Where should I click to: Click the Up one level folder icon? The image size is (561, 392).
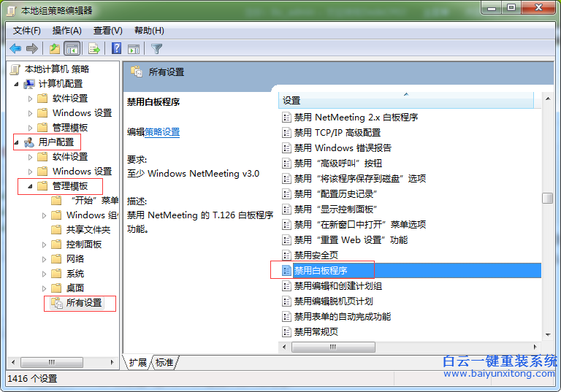pos(55,48)
